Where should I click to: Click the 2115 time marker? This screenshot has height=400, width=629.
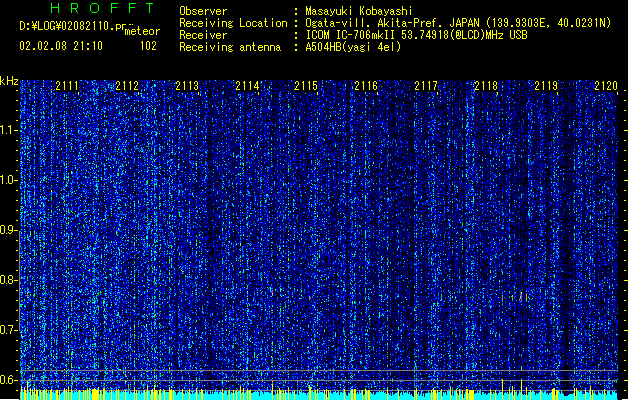[306, 86]
